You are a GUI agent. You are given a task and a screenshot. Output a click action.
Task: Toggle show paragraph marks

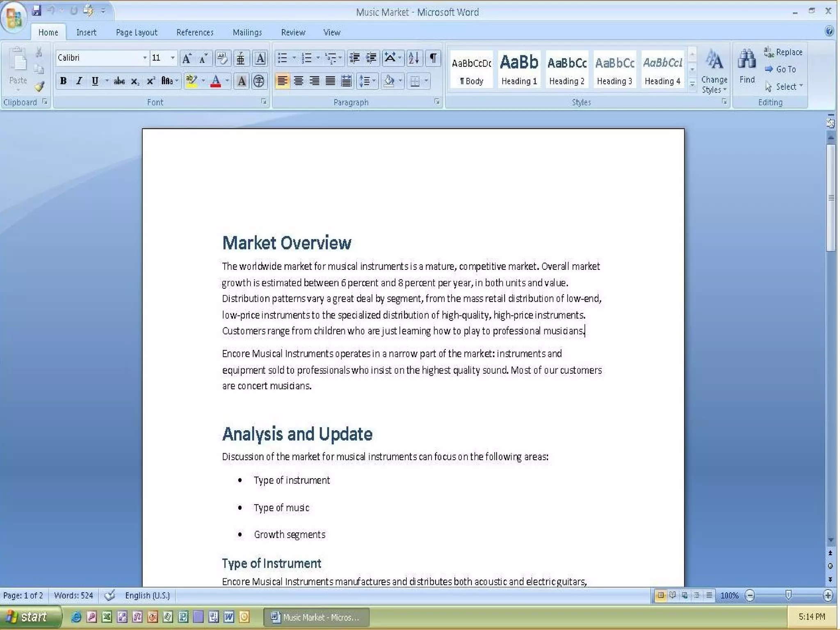point(433,58)
